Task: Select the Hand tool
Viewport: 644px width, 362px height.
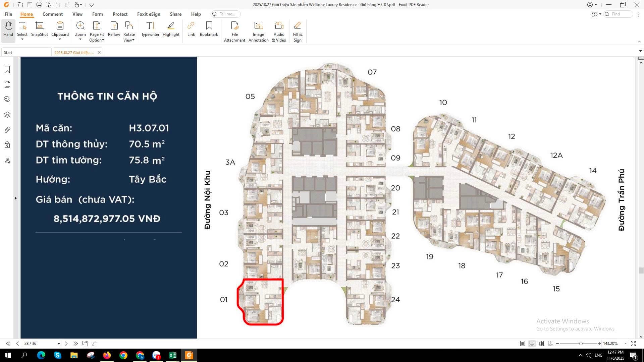Action: (x=8, y=29)
